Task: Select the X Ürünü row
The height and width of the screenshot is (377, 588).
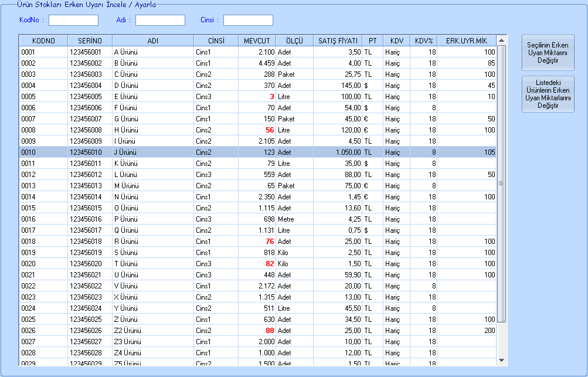Action: 257,297
